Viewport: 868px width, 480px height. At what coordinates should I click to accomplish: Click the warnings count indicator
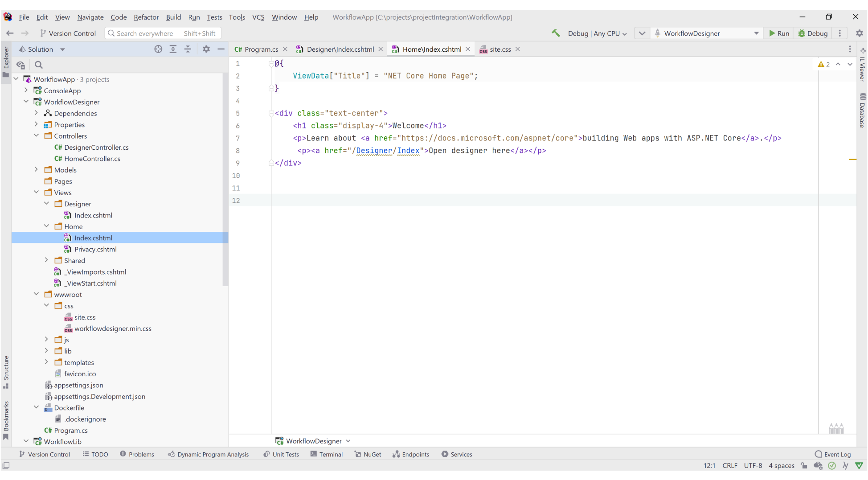pyautogui.click(x=823, y=65)
